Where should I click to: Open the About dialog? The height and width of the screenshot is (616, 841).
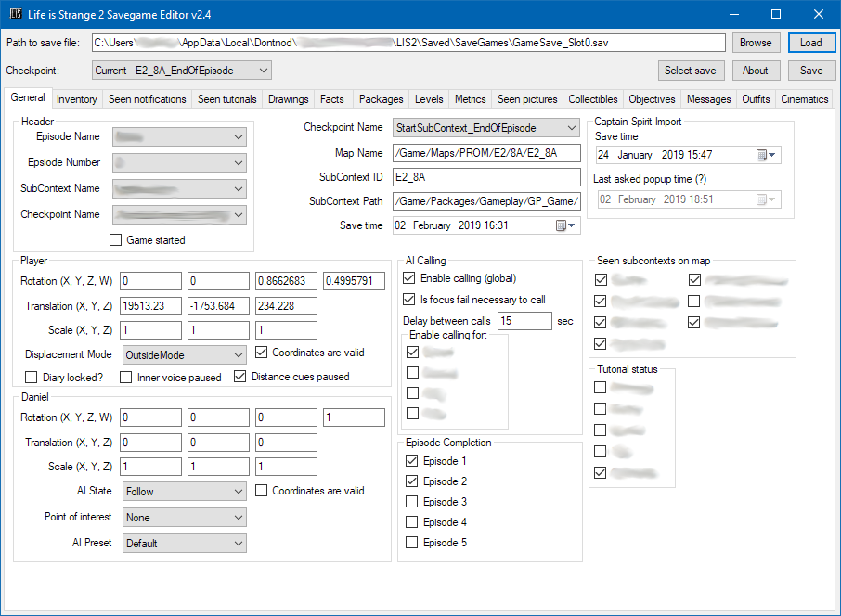(756, 71)
